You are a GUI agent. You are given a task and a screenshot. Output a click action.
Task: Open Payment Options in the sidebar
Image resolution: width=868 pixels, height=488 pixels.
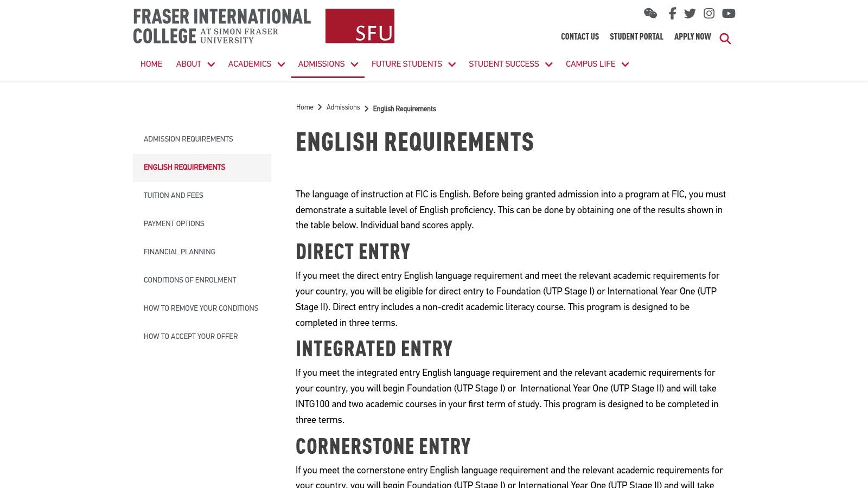[x=202, y=224]
